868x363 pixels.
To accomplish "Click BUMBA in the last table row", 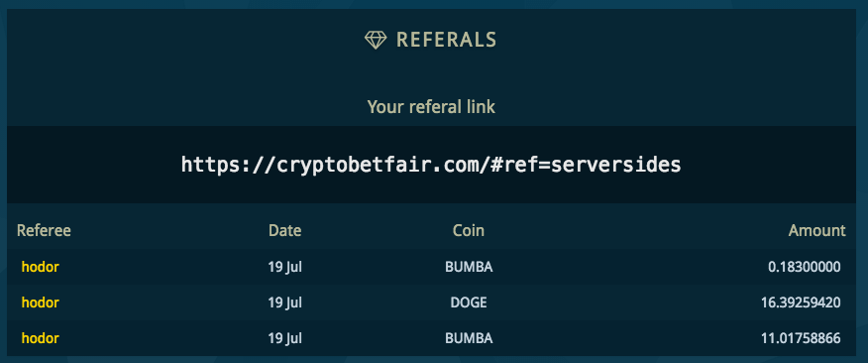I will 469,338.
